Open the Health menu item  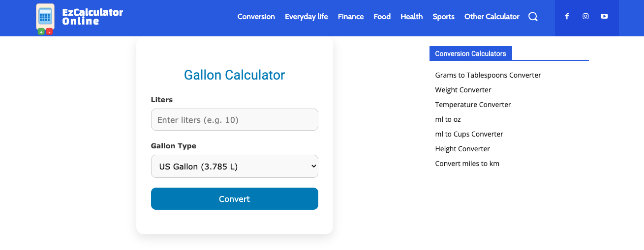click(x=411, y=17)
